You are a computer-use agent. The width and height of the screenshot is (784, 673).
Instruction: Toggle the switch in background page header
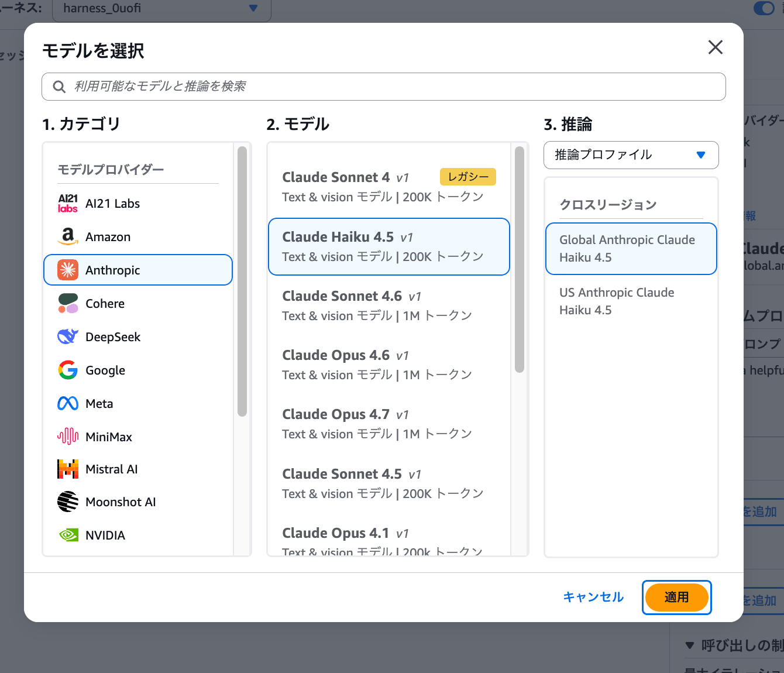coord(764,8)
